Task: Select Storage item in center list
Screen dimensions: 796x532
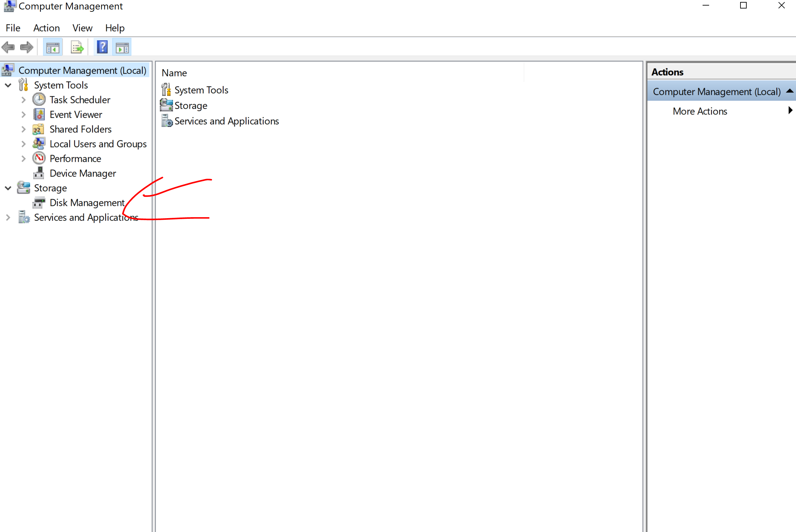Action: (x=191, y=106)
